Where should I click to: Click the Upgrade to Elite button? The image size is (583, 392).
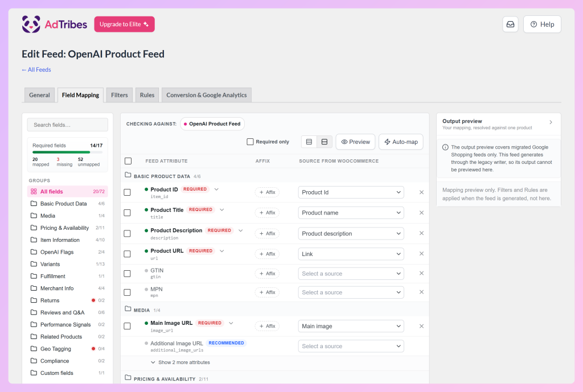tap(124, 24)
